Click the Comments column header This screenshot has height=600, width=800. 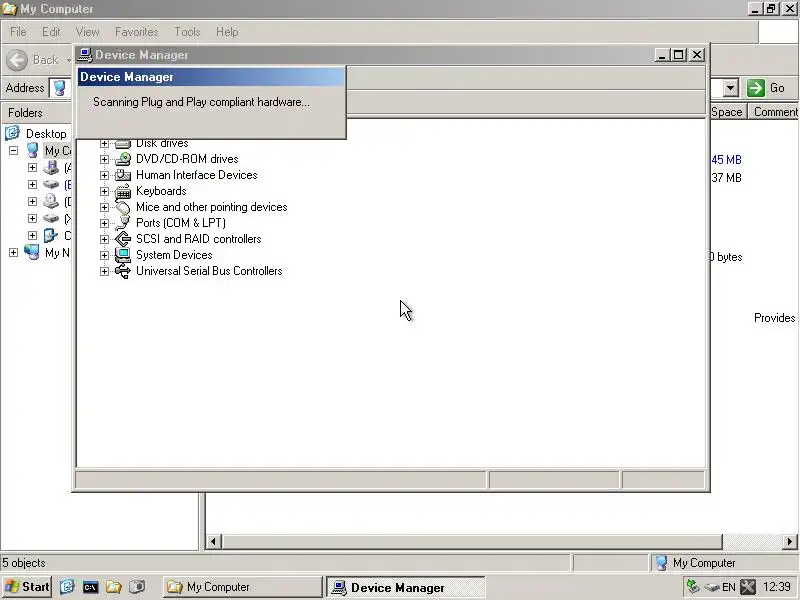774,112
